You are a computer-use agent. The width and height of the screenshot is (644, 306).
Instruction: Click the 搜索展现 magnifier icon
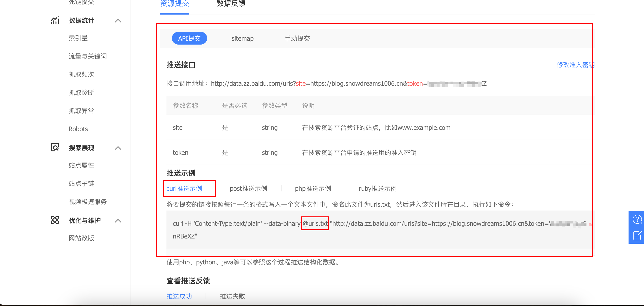55,148
